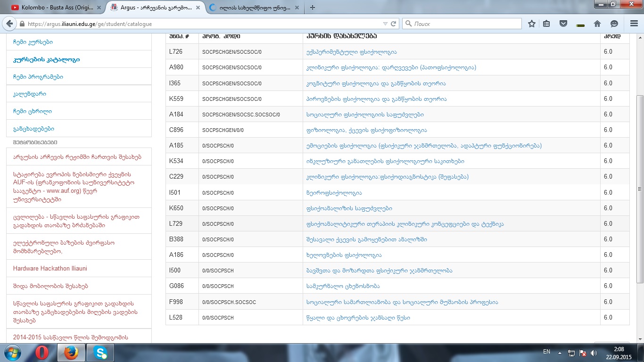This screenshot has width=644, height=362.
Task: Open კალენდარი in the left sidebar
Action: [29, 94]
